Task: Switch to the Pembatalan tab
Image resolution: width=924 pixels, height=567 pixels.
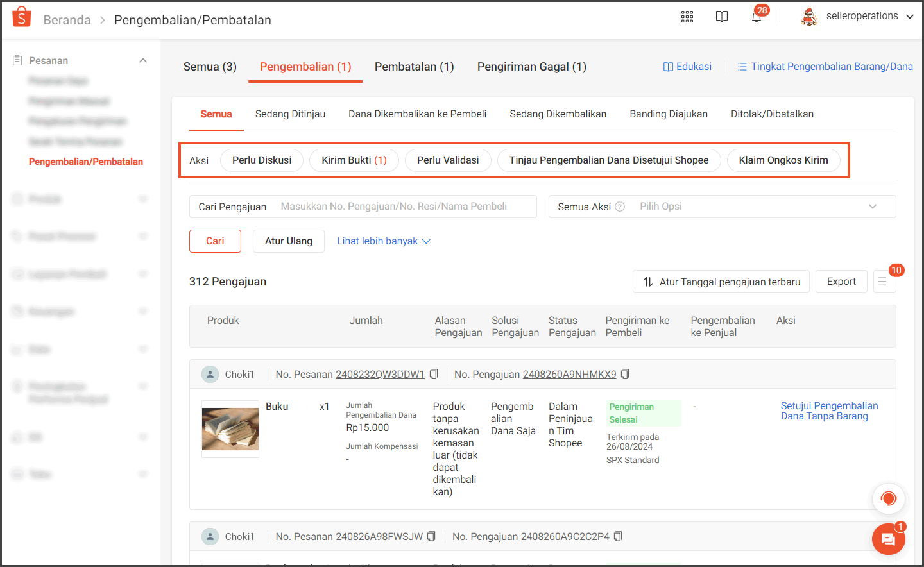Action: click(414, 66)
